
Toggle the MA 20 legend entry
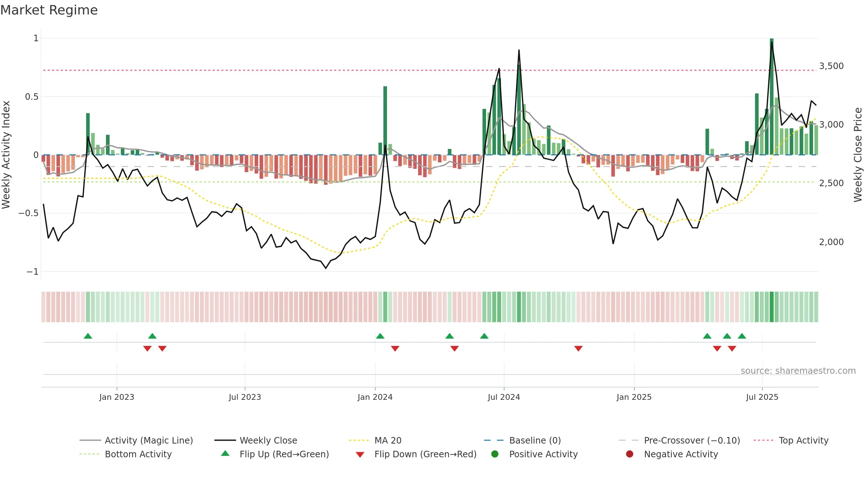pyautogui.click(x=375, y=440)
